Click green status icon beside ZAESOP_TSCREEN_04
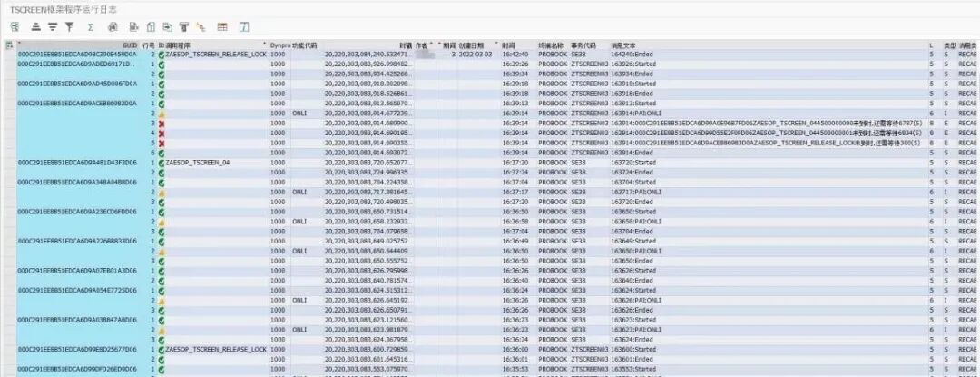This screenshot has width=980, height=377. pos(162,163)
